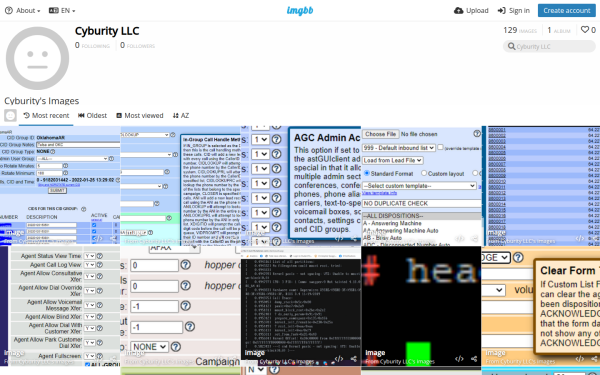Image resolution: width=600 pixels, height=375 pixels.
Task: Click share icon on lead loader thumbnail
Action: pyautogui.click(x=474, y=238)
